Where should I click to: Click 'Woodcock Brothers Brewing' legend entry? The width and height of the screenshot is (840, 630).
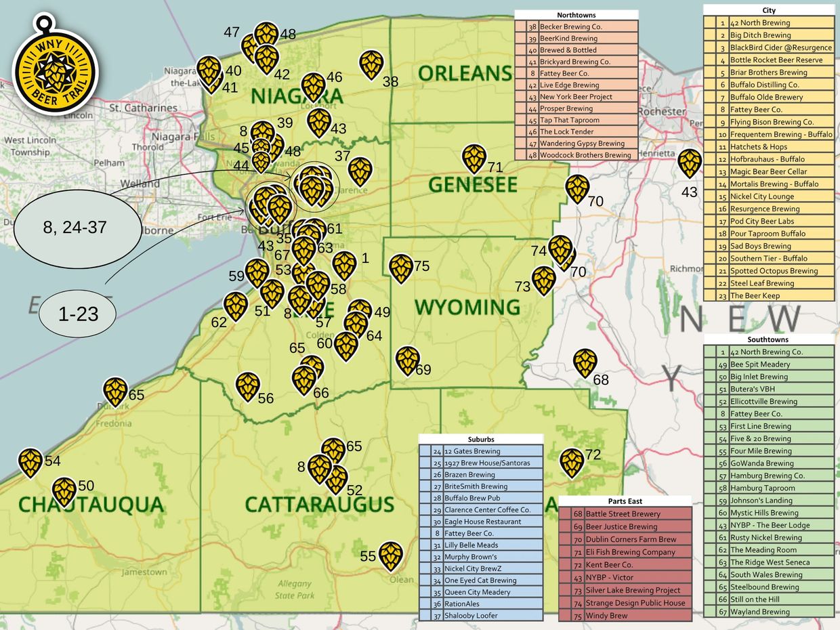click(576, 155)
